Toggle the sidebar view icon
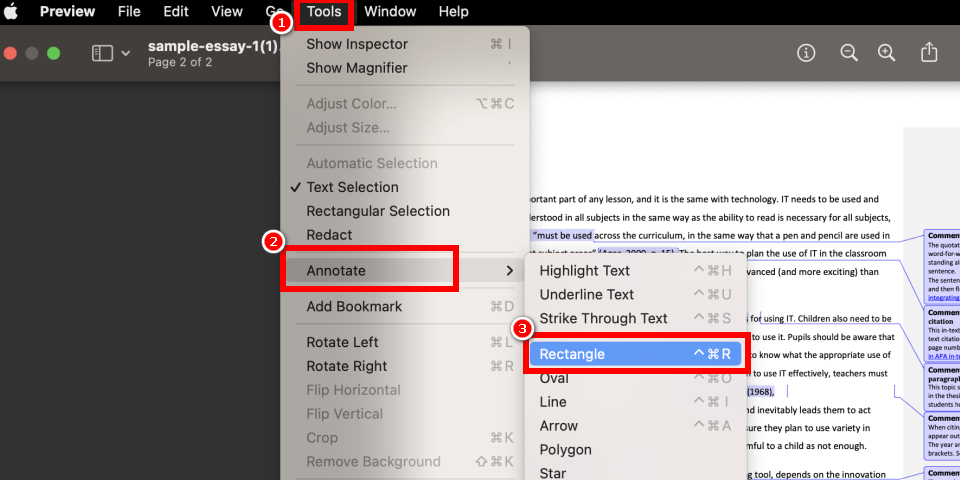The image size is (960, 480). 102,53
